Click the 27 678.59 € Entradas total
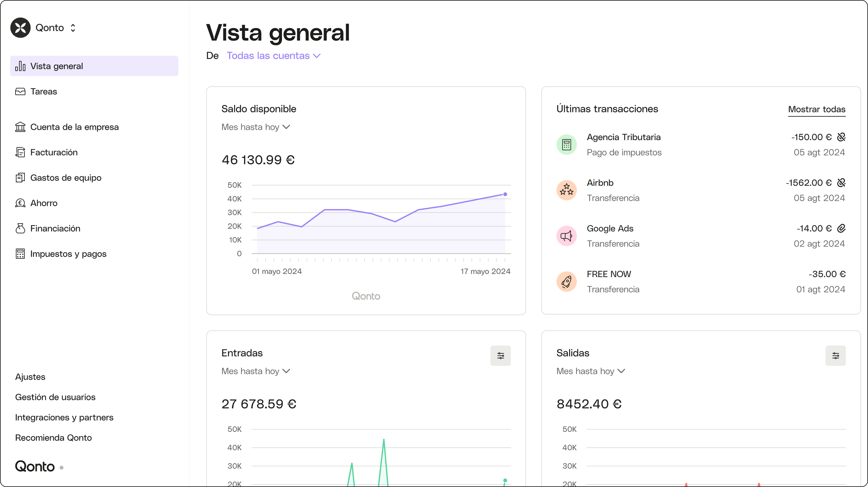Viewport: 868px width, 487px height. click(259, 404)
